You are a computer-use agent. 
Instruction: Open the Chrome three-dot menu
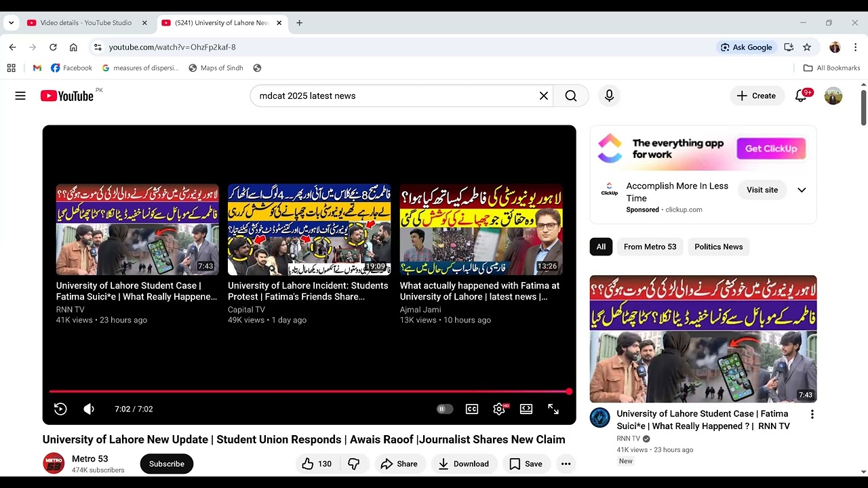854,47
